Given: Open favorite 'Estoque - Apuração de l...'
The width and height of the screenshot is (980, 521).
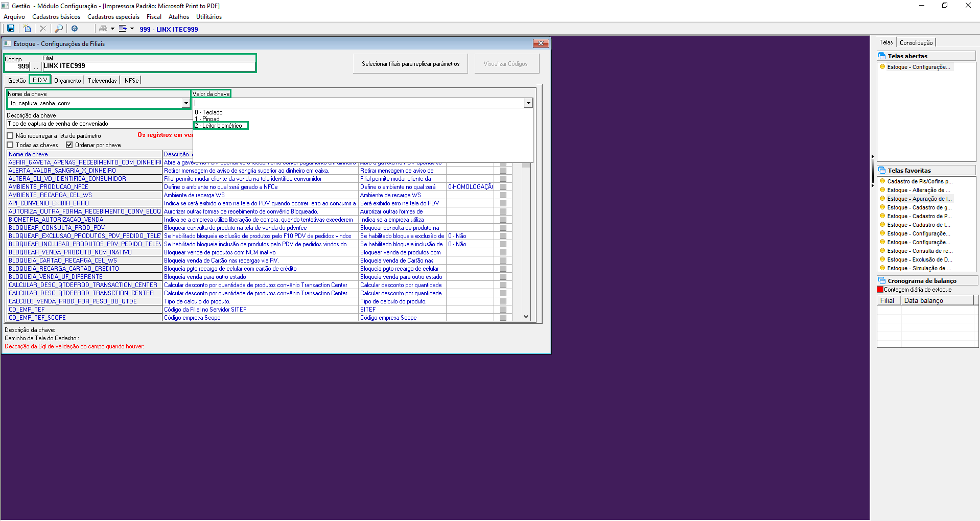Looking at the screenshot, I should [919, 199].
